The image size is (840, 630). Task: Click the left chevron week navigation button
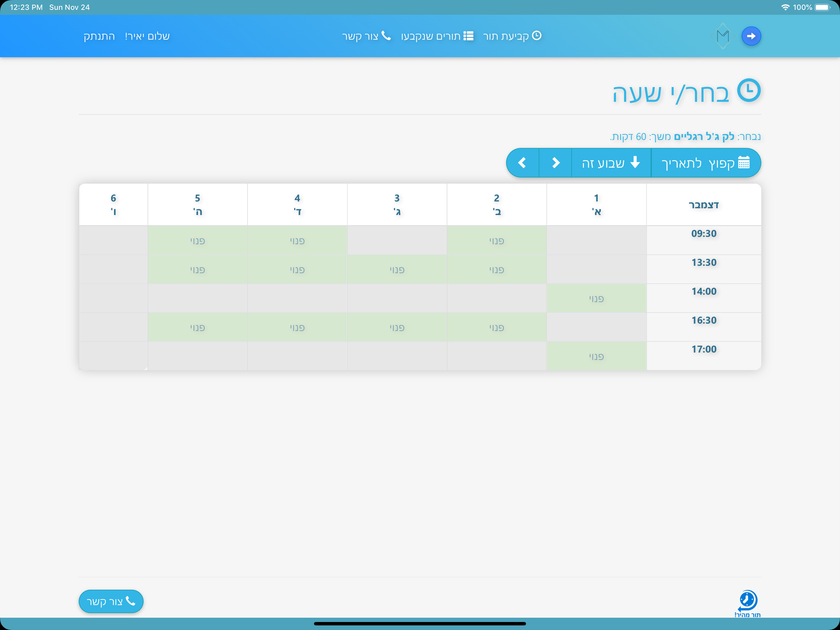522,163
